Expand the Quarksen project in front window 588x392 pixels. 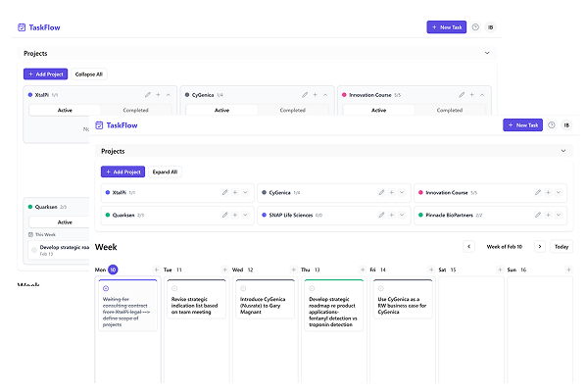tap(245, 215)
